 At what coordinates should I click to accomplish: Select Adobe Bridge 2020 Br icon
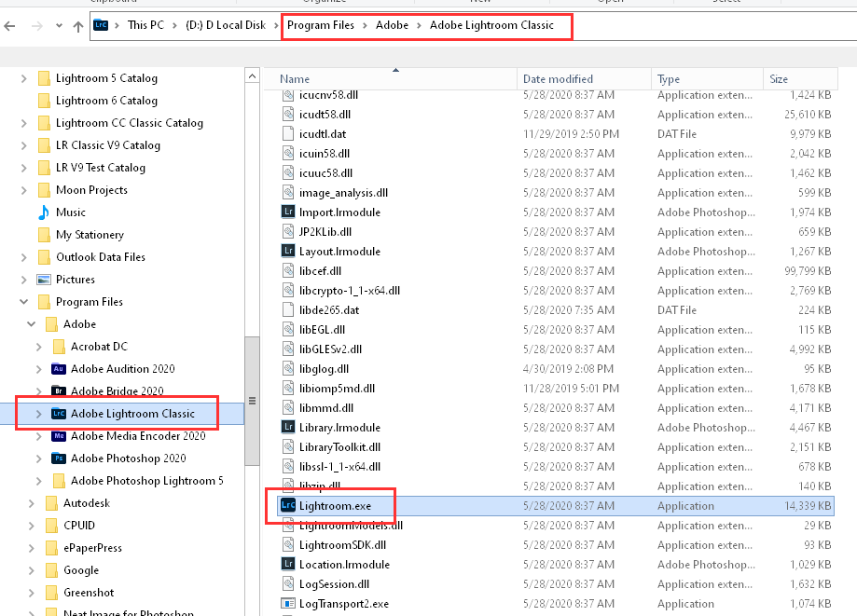tap(59, 391)
